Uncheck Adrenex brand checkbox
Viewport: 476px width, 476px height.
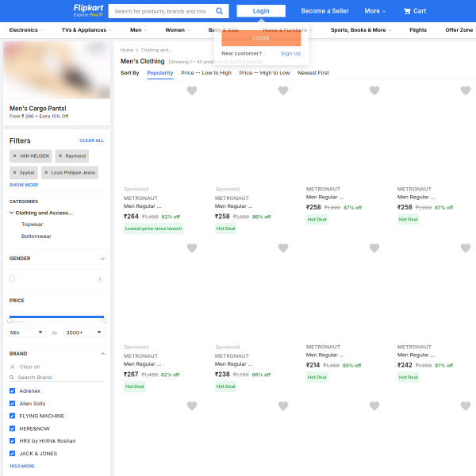click(x=12, y=390)
